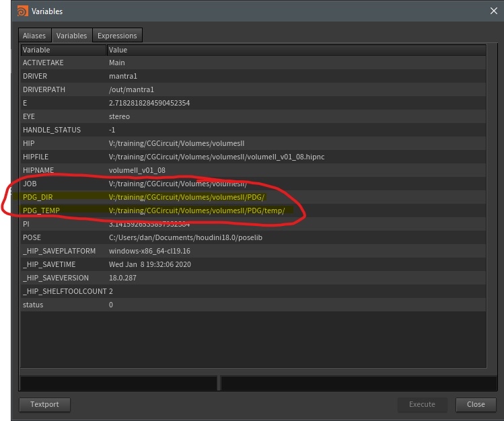Click the HIPNAME variable name
The height and width of the screenshot is (421, 504).
click(38, 170)
